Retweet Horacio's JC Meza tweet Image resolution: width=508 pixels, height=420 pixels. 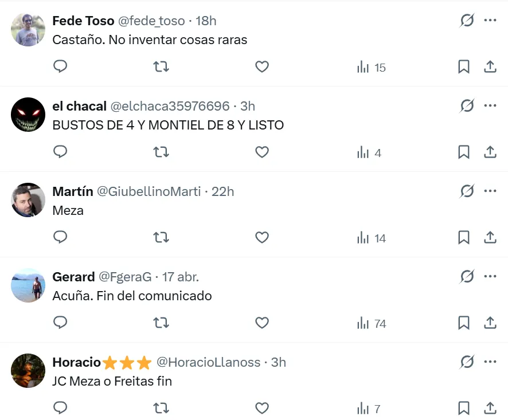coord(161,409)
